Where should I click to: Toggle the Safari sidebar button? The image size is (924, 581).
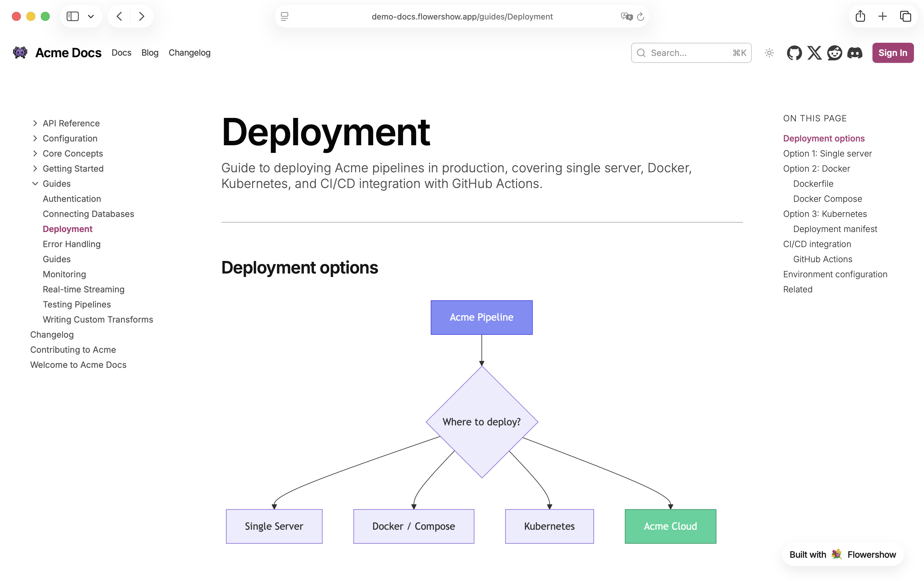pyautogui.click(x=73, y=16)
